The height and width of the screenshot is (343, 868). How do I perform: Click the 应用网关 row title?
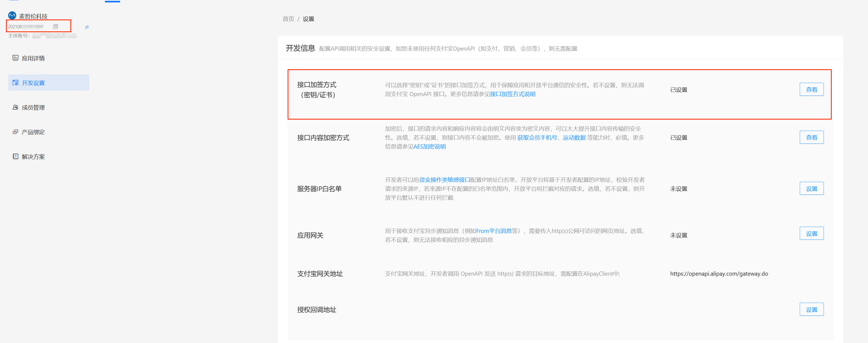click(x=310, y=235)
